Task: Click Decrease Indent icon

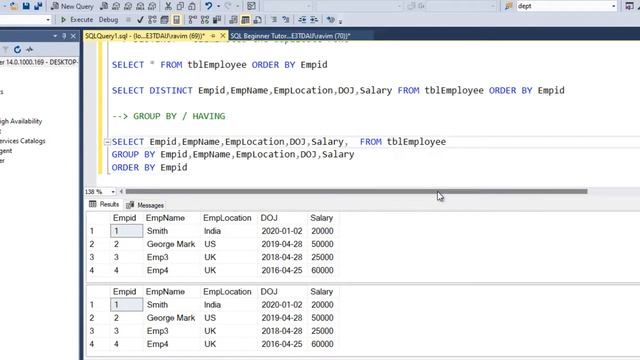Action: (302, 20)
